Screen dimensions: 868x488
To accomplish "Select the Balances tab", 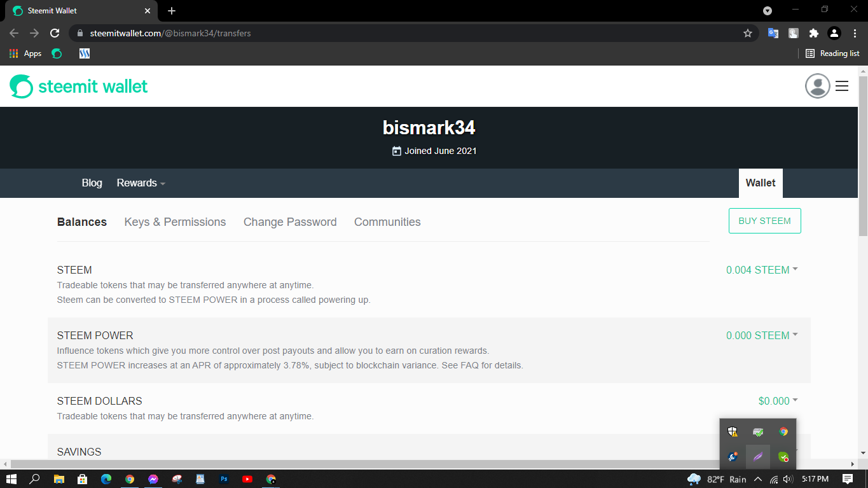I will (82, 222).
